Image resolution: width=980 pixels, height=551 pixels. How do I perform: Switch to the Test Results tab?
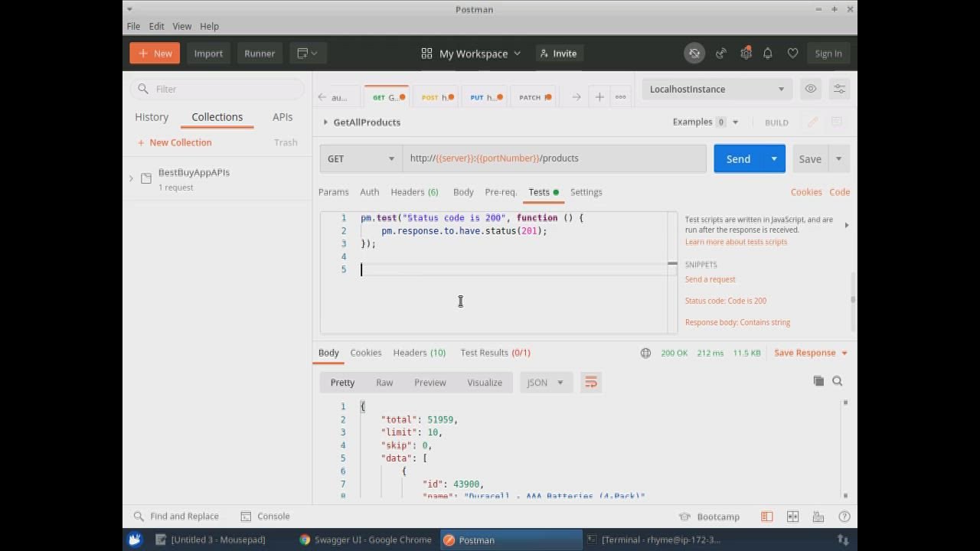495,353
